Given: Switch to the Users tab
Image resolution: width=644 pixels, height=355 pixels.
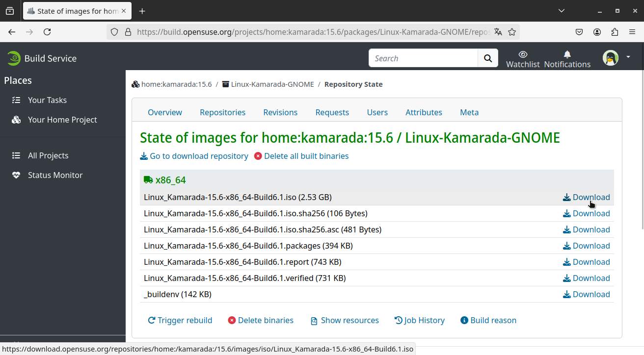Looking at the screenshot, I should click(377, 112).
